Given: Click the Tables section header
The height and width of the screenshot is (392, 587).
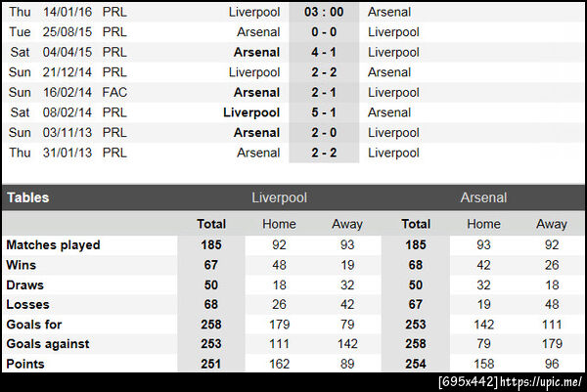Looking at the screenshot, I should 28,197.
